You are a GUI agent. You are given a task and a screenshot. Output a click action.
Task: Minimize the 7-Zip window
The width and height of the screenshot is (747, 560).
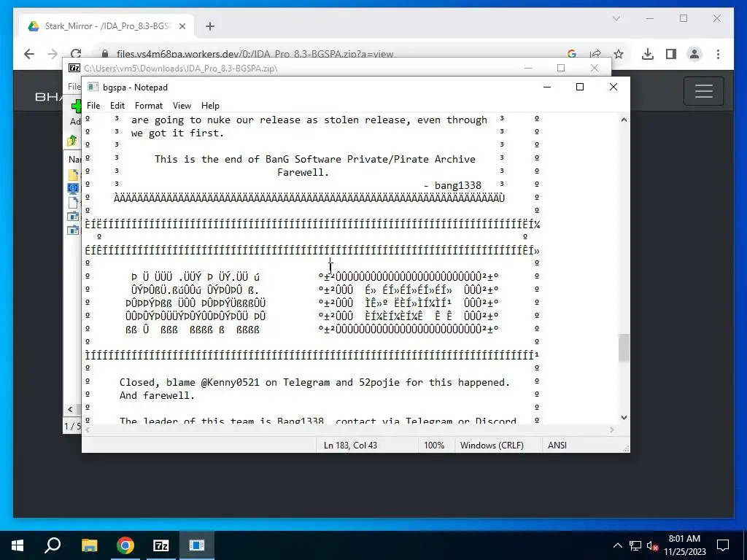(528, 68)
